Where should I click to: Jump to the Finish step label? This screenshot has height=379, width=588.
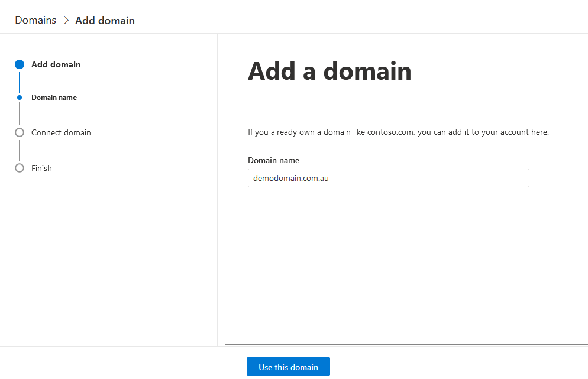(41, 168)
